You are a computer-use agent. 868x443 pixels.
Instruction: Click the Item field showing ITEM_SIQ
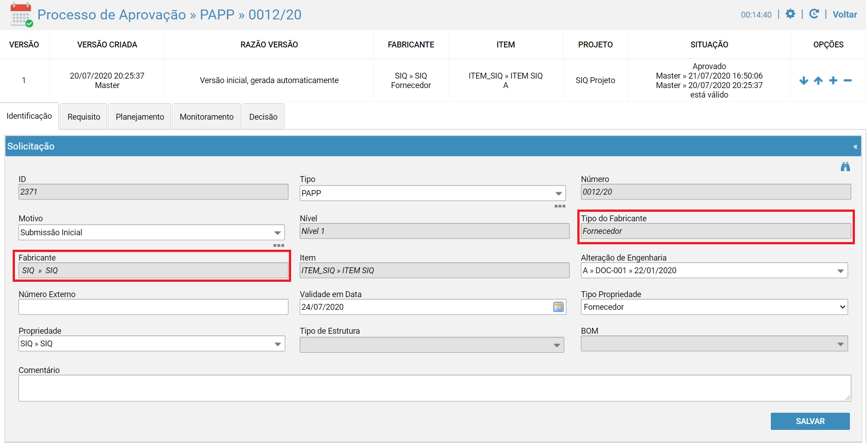[x=434, y=270]
